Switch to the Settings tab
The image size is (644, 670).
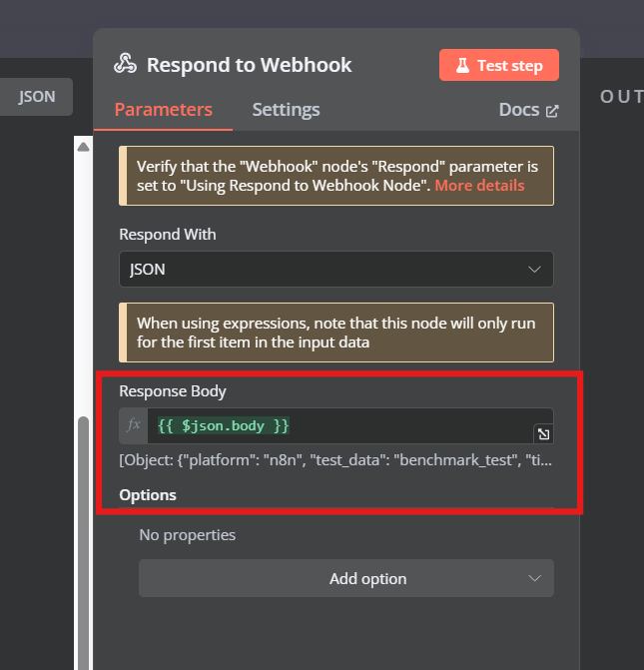286,110
